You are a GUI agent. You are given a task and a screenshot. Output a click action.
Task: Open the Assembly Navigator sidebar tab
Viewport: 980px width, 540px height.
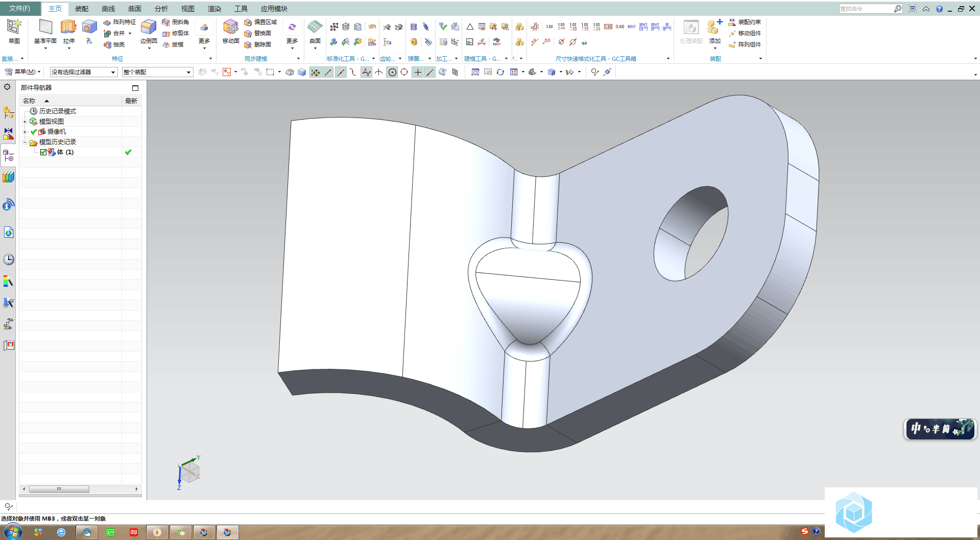point(8,112)
